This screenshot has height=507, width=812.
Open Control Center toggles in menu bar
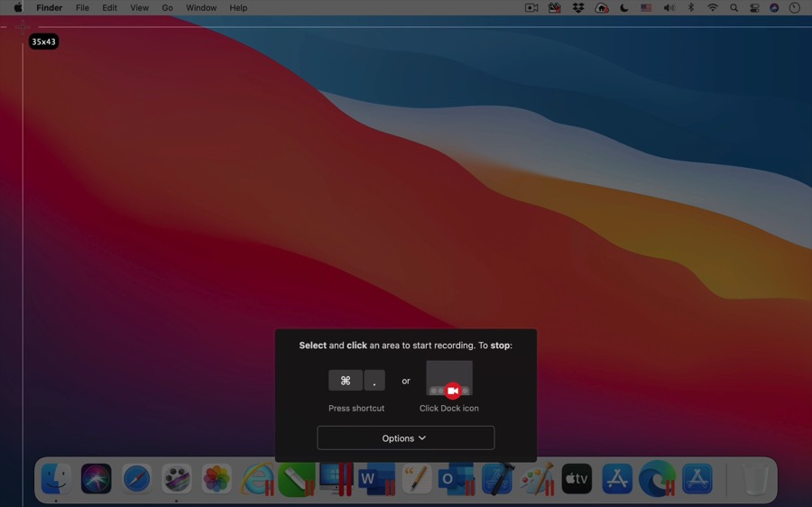coord(754,8)
